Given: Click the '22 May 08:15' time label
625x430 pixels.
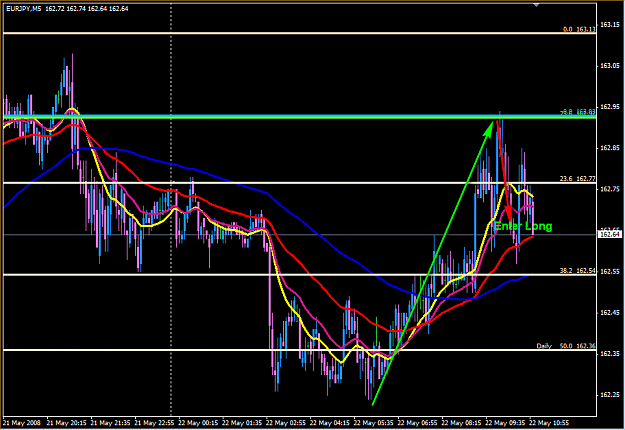Looking at the screenshot, I should pyautogui.click(x=461, y=422).
